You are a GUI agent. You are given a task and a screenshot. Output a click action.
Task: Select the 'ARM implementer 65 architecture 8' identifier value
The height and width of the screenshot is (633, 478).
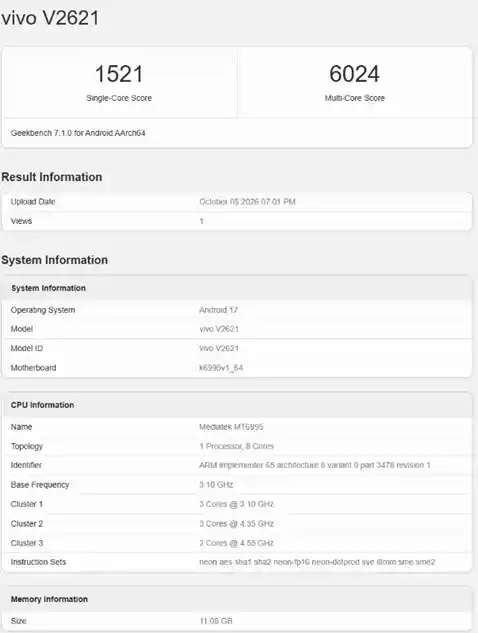coord(314,465)
